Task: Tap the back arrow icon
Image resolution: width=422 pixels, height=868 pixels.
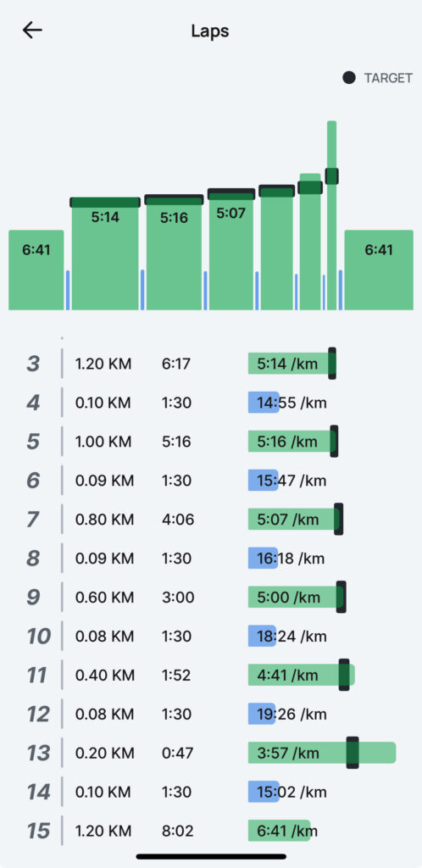Action: pyautogui.click(x=32, y=31)
